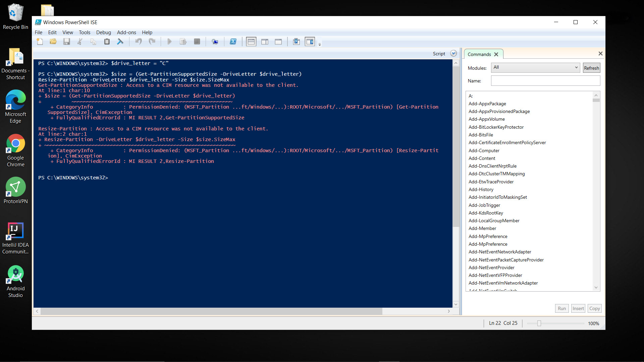Image resolution: width=644 pixels, height=362 pixels.
Task: Select Add-AppxPackage in commands list
Action: pyautogui.click(x=487, y=104)
